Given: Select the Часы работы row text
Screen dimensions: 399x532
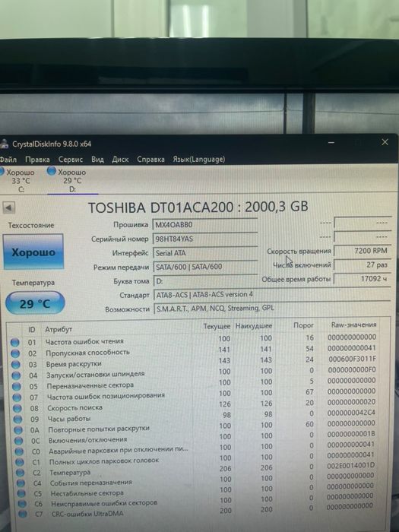Looking at the screenshot, I should pyautogui.click(x=69, y=419).
